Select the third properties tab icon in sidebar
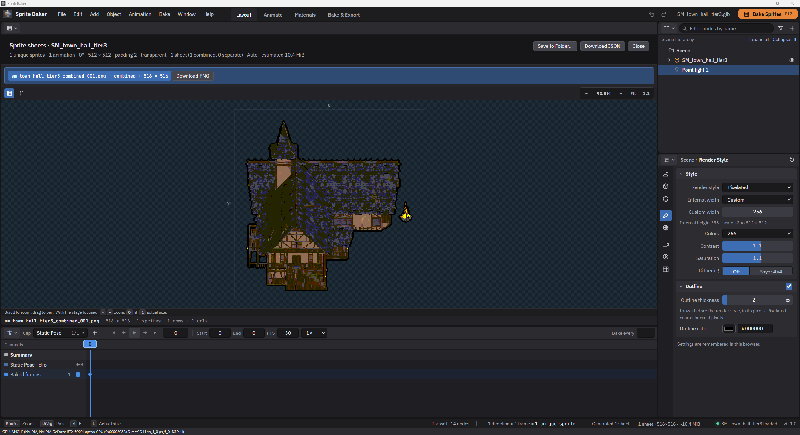The height and width of the screenshot is (435, 800). [665, 199]
